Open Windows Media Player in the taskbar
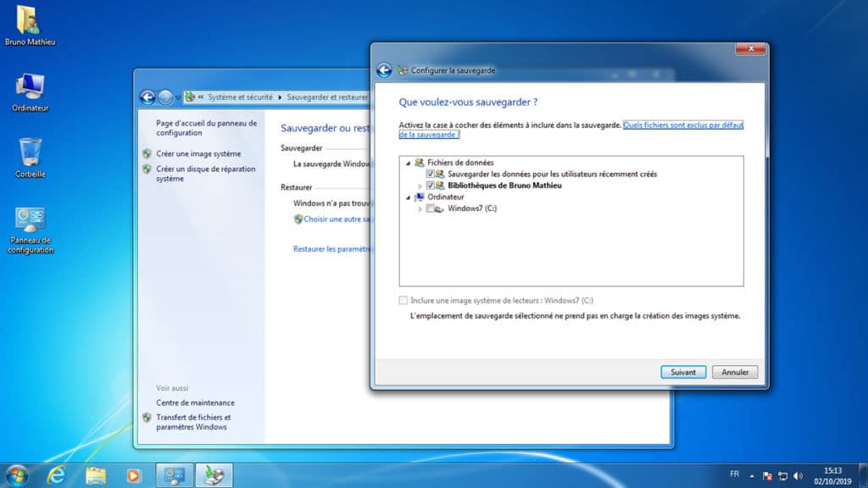This screenshot has height=488, width=868. pos(132,474)
